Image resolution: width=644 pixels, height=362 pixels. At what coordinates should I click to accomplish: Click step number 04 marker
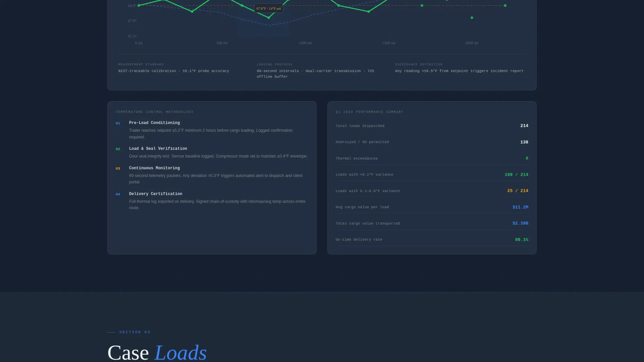pyautogui.click(x=118, y=194)
